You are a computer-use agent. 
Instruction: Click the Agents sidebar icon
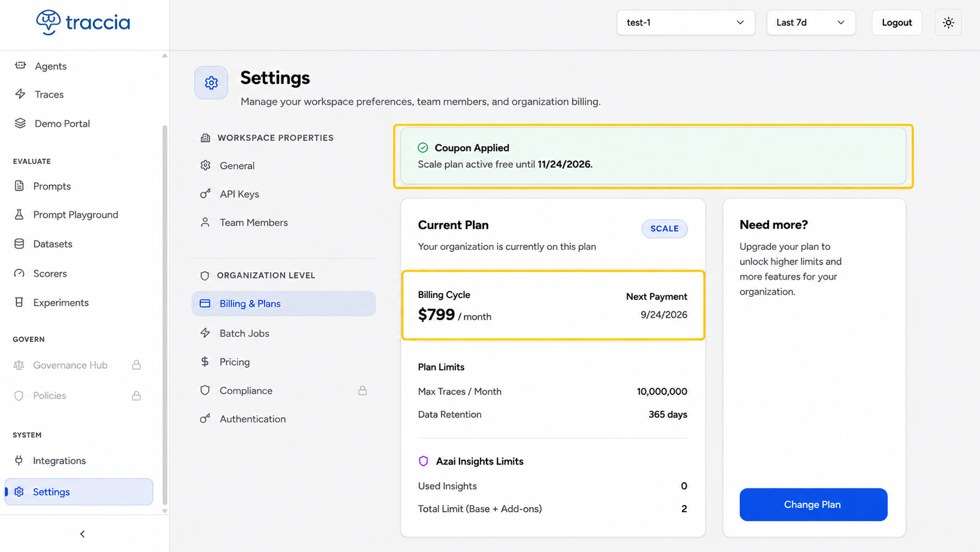pyautogui.click(x=21, y=65)
